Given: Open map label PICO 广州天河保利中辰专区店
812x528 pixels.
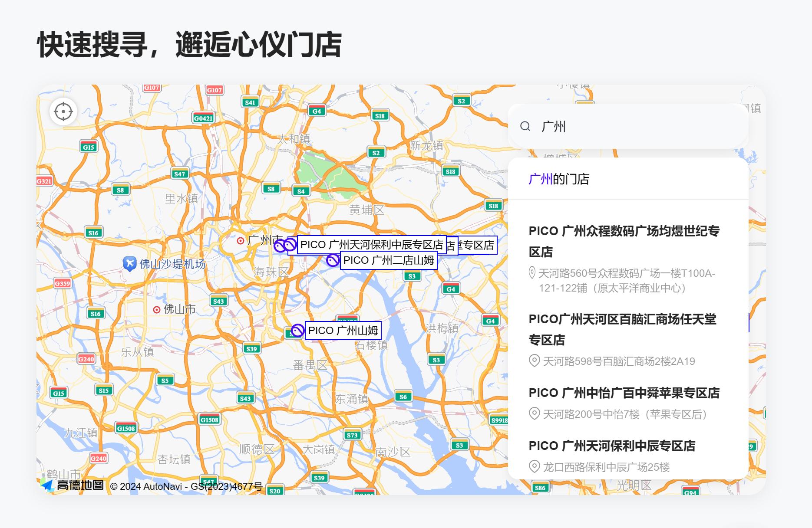Looking at the screenshot, I should click(x=372, y=245).
